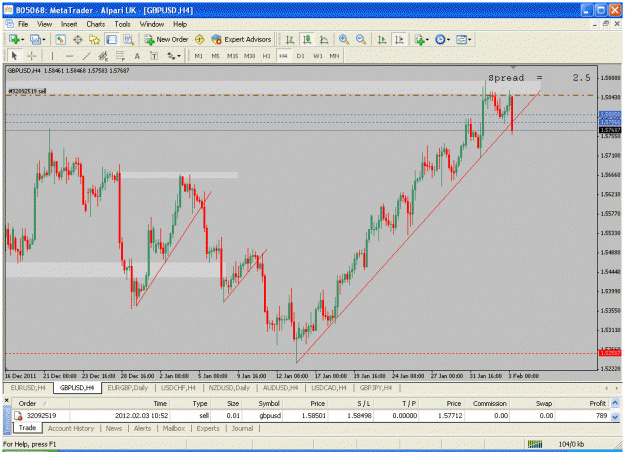The image size is (625, 452).
Task: Select the Text 'A' tool
Action: [x=137, y=56]
